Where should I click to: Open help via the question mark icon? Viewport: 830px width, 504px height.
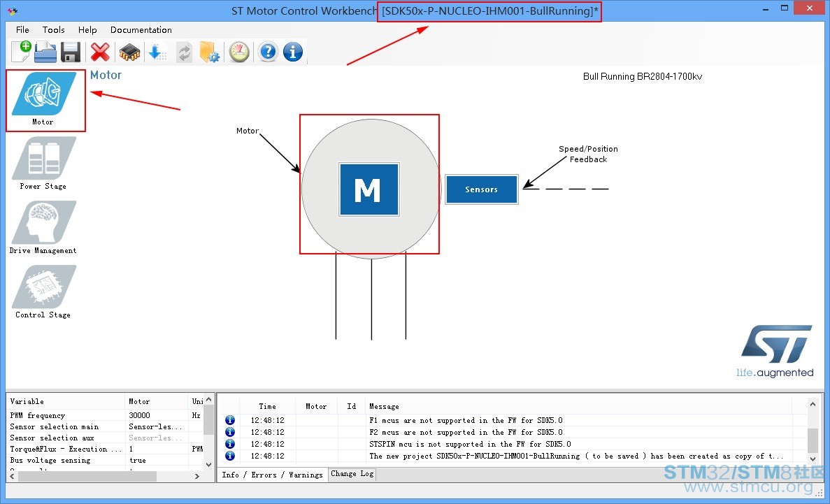coord(269,52)
